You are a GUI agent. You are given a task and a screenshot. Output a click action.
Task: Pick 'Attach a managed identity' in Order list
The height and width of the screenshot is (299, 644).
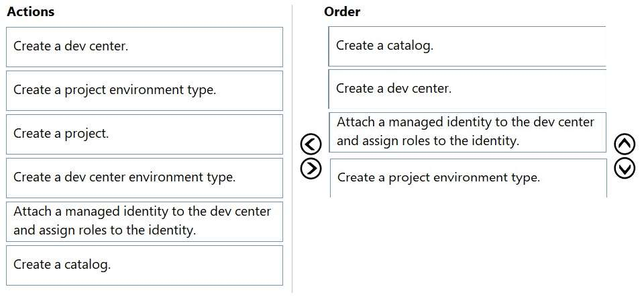tap(467, 132)
